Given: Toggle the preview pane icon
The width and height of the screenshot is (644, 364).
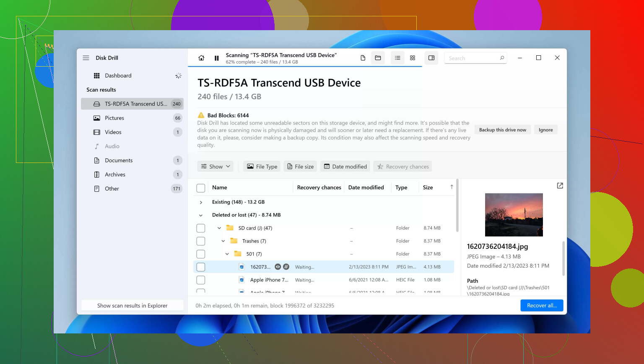Looking at the screenshot, I should point(431,58).
